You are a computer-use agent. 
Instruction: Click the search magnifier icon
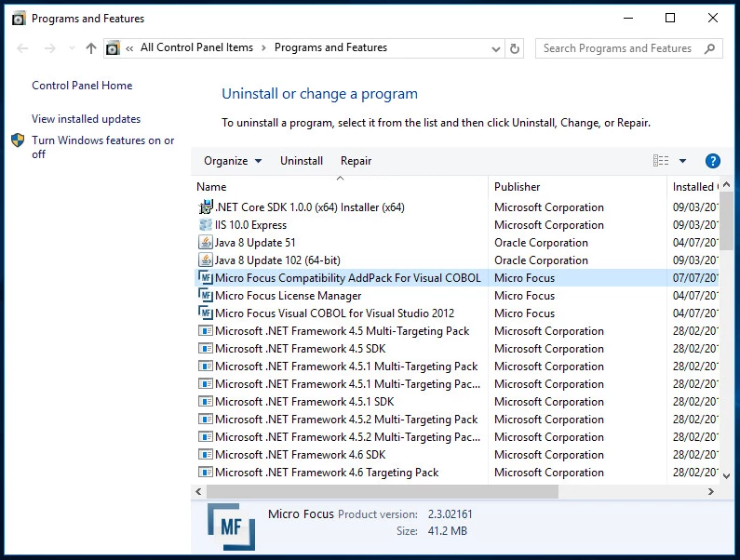[709, 48]
